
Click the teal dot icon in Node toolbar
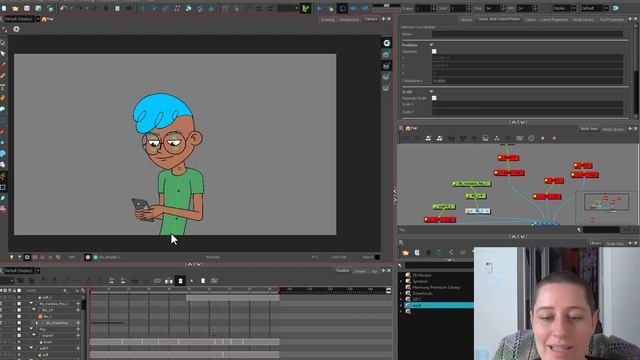click(x=543, y=138)
